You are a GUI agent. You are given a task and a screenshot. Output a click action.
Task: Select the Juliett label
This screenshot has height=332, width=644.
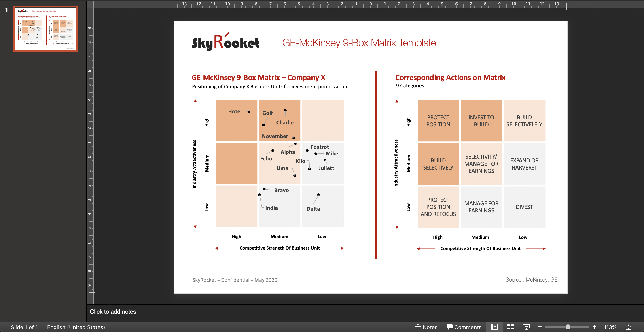(x=326, y=168)
